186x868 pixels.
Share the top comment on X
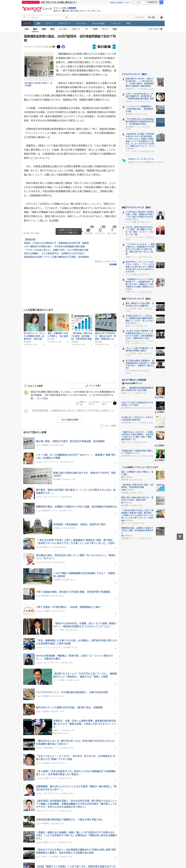click(x=114, y=403)
